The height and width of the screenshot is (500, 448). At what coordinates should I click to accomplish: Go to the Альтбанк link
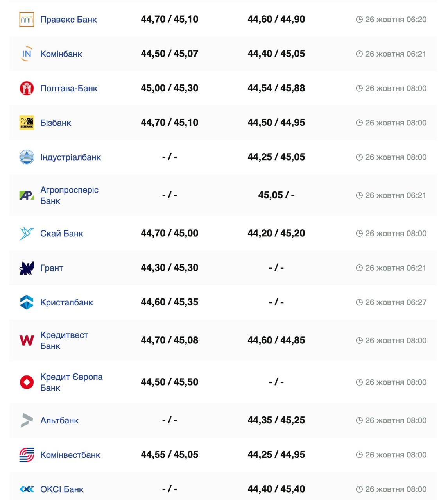pos(59,420)
